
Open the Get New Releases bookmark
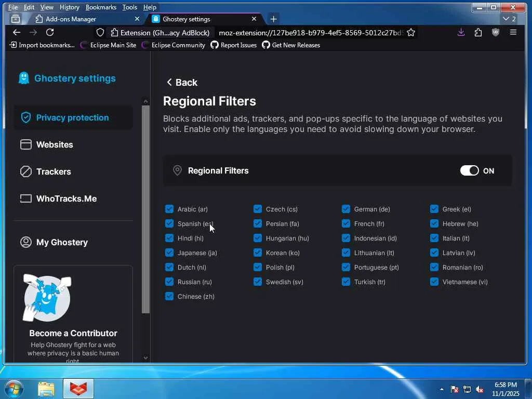pyautogui.click(x=291, y=45)
